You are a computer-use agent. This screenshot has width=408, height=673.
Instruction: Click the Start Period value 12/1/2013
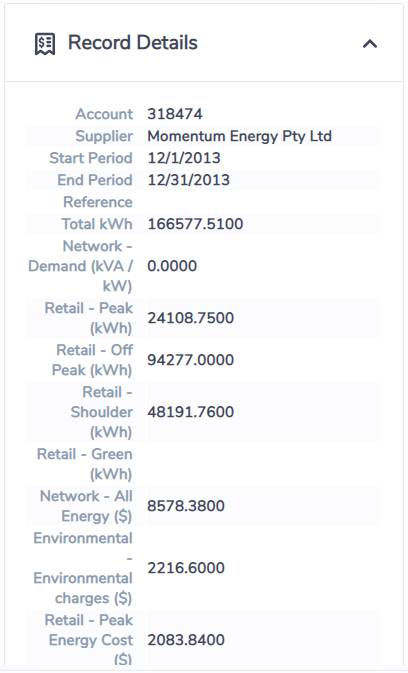[x=184, y=158]
